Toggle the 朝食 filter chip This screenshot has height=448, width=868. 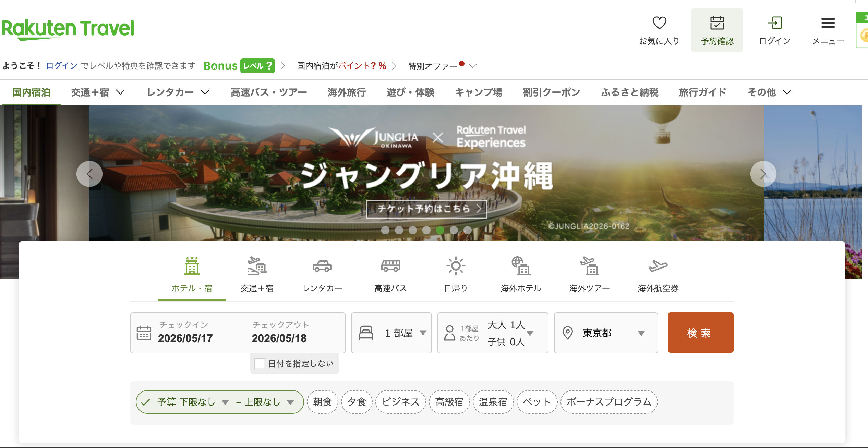coord(323,402)
